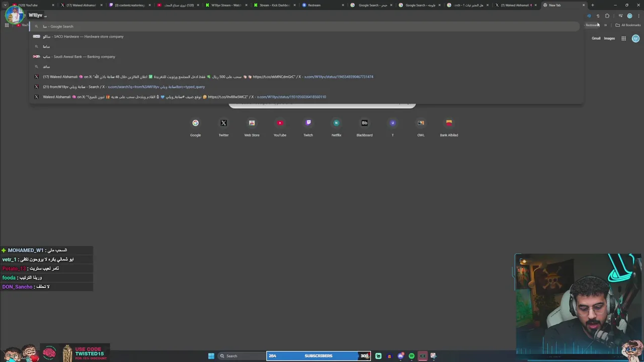The image size is (644, 362).
Task: Select the SACO Hardware store suggestion
Action: pos(306,36)
